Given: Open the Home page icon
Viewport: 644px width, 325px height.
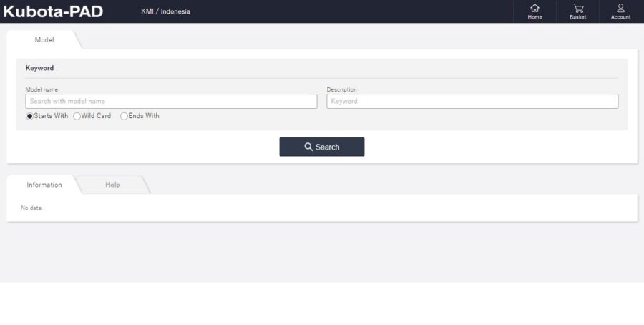Looking at the screenshot, I should tap(535, 8).
